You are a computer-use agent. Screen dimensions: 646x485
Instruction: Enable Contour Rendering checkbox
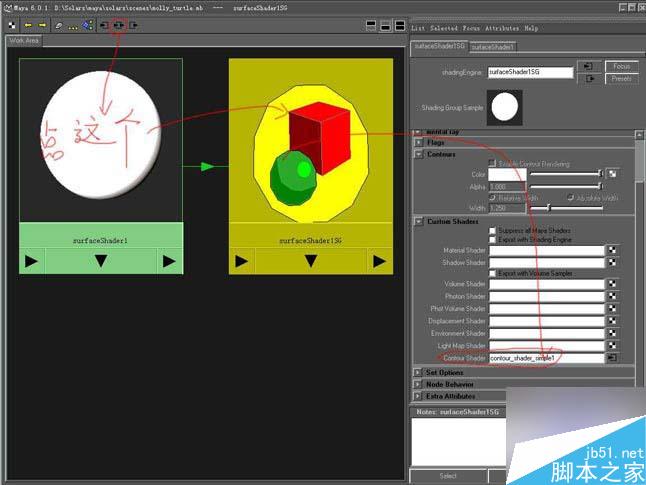pyautogui.click(x=492, y=163)
